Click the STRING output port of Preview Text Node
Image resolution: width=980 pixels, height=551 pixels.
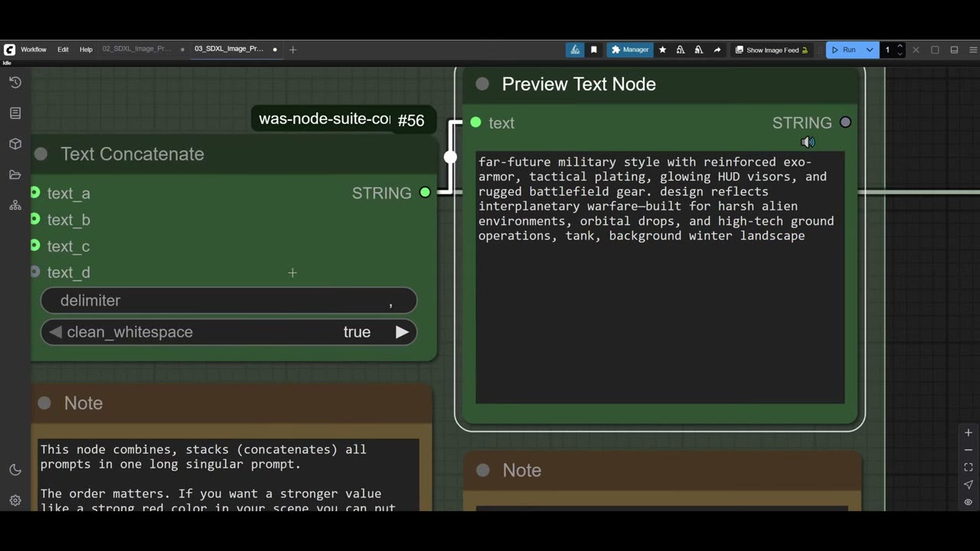click(x=845, y=122)
